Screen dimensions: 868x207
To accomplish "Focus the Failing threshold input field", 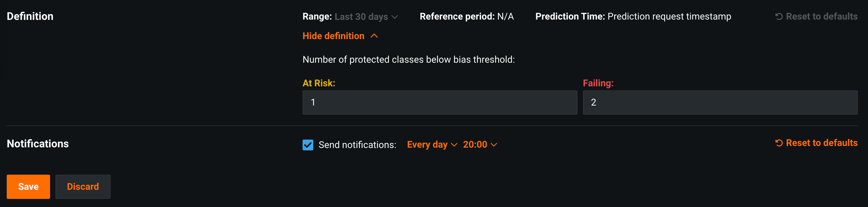I will 720,102.
